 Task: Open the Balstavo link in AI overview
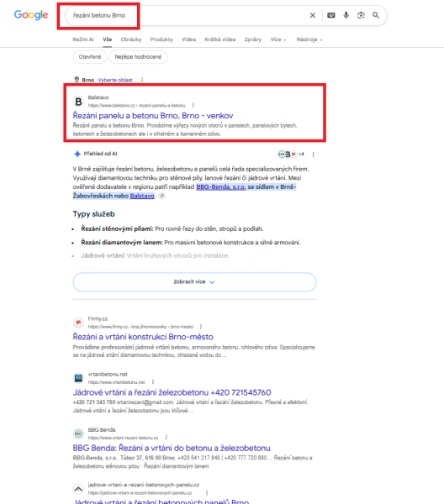pos(142,196)
